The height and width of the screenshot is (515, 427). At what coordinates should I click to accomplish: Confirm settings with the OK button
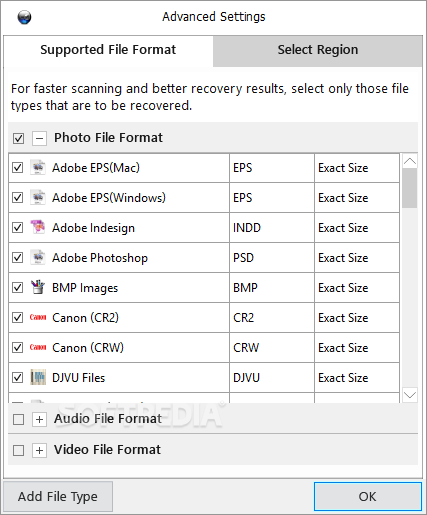tap(368, 496)
